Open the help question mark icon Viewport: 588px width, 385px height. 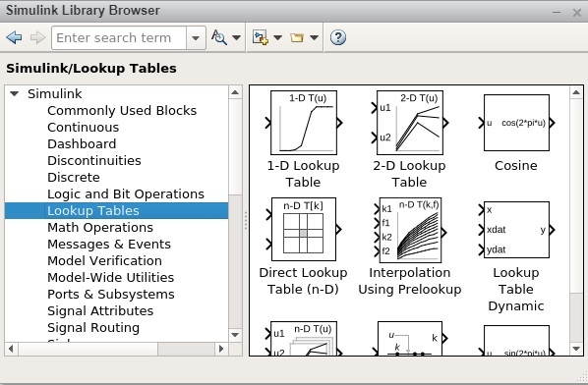pos(338,37)
